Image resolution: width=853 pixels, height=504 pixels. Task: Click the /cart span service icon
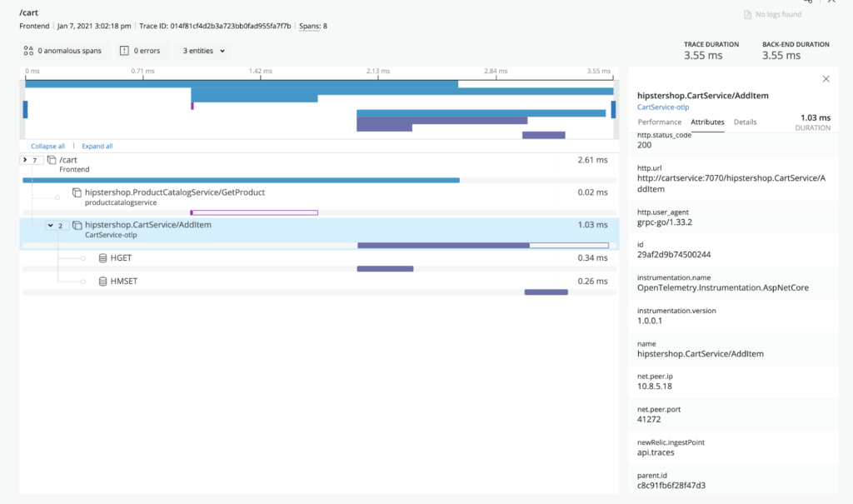coord(51,159)
